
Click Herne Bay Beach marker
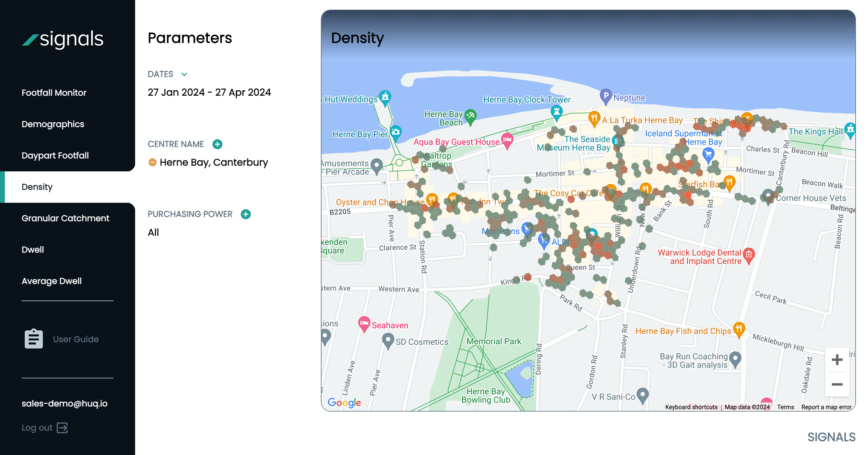click(x=470, y=116)
